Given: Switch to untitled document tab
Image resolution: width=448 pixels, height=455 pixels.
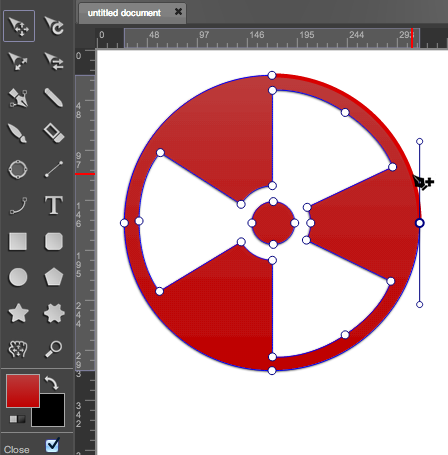Looking at the screenshot, I should [x=124, y=13].
